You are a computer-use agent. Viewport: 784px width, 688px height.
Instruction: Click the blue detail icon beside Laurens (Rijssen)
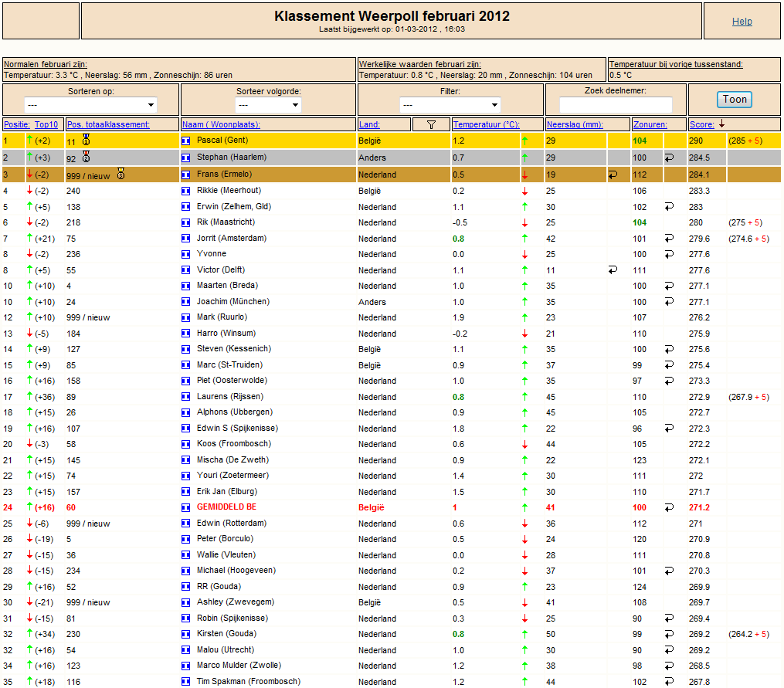click(185, 396)
